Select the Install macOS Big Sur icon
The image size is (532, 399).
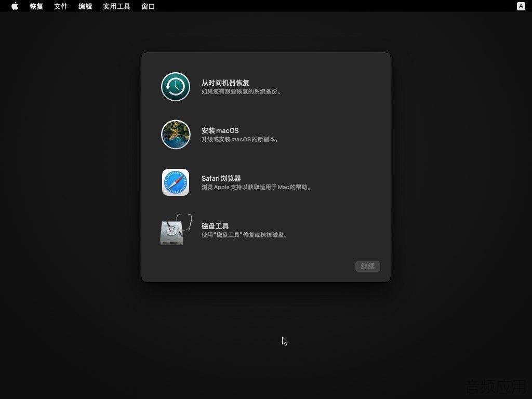click(x=176, y=135)
